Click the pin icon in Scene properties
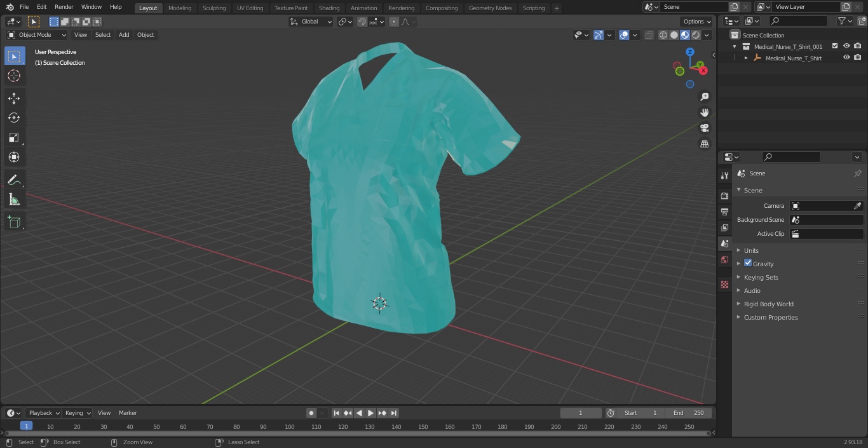Image resolution: width=868 pixels, height=448 pixels. 857,173
